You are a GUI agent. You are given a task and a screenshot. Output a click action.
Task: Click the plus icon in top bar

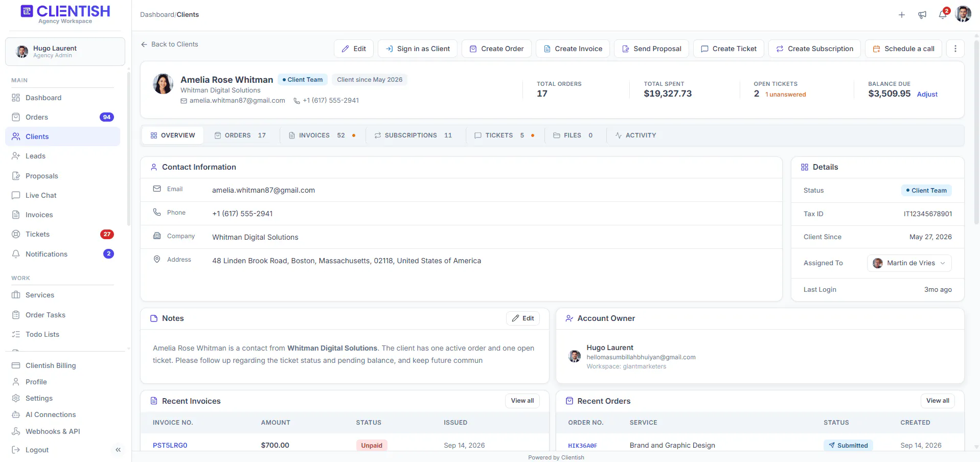(x=902, y=15)
